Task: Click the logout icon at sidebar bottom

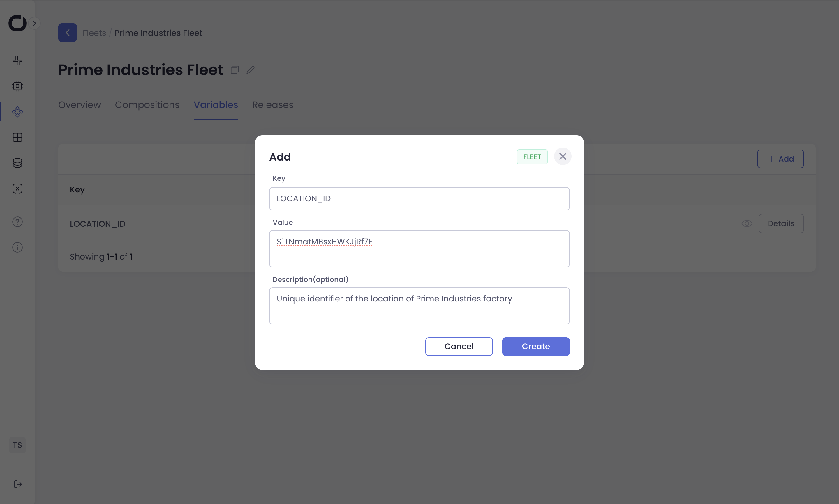Action: (x=18, y=484)
